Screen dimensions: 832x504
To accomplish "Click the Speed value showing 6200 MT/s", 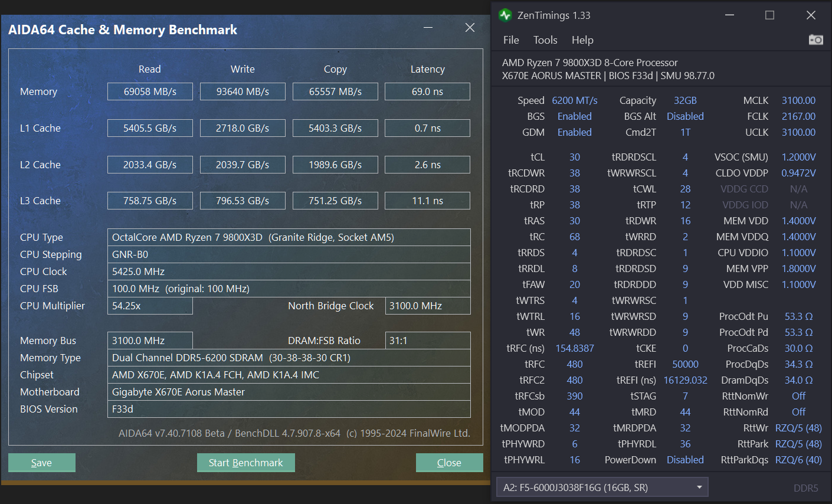I will [x=575, y=100].
